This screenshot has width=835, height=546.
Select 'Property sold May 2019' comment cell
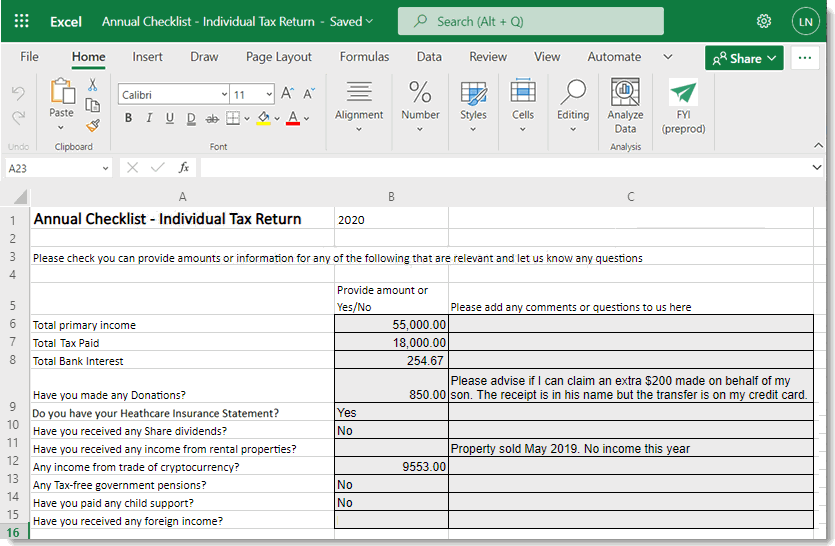tap(631, 449)
